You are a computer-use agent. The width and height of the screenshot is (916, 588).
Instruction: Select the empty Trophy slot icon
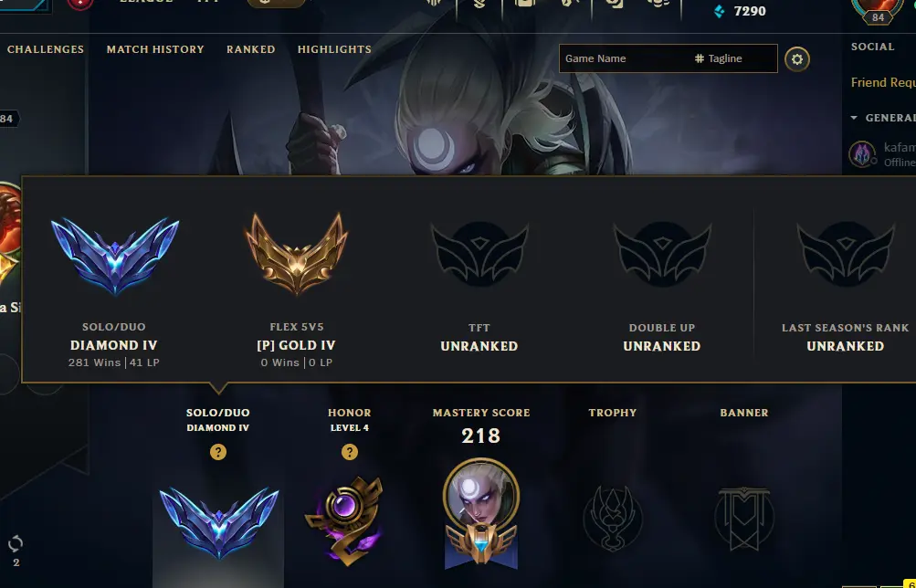(612, 519)
